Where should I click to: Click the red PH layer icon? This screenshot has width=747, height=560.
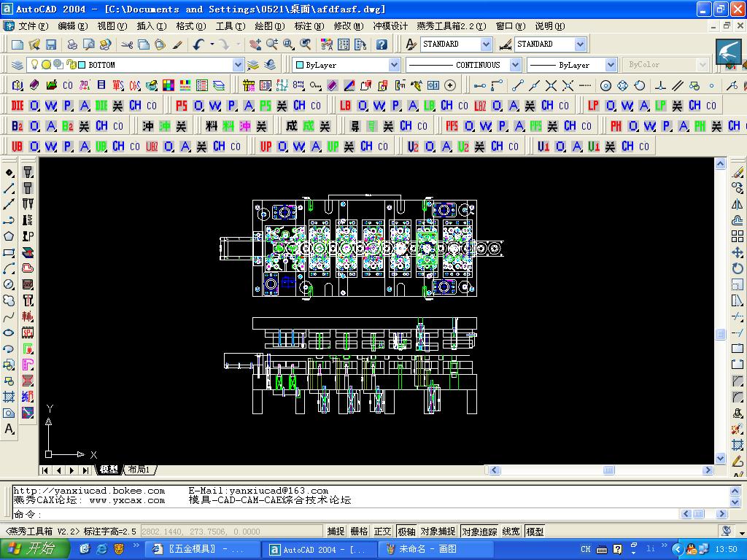tap(616, 126)
